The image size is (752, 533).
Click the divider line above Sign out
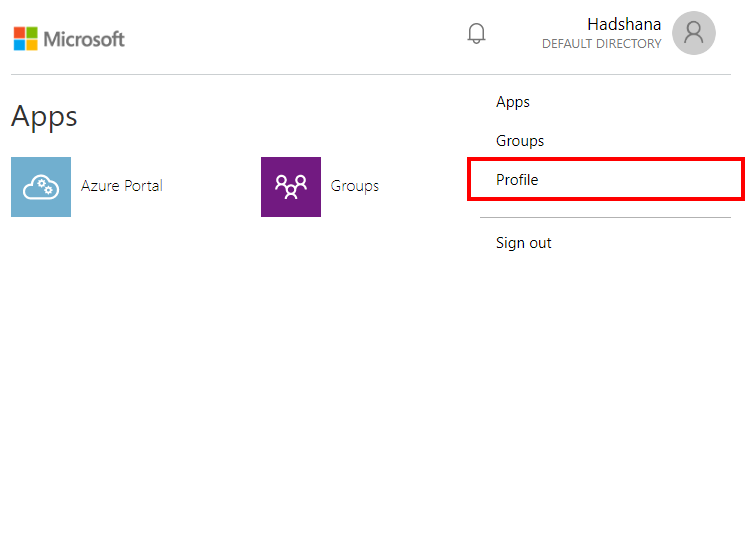click(x=605, y=217)
